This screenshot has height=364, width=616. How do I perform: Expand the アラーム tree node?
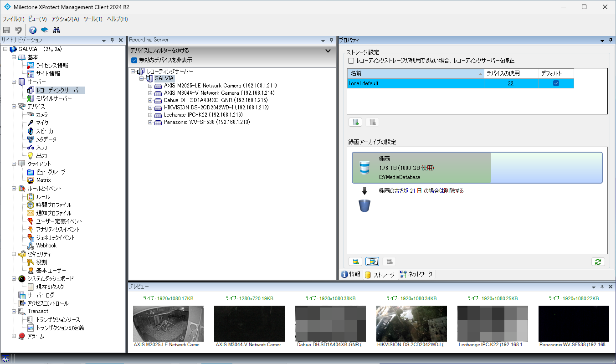(x=14, y=336)
